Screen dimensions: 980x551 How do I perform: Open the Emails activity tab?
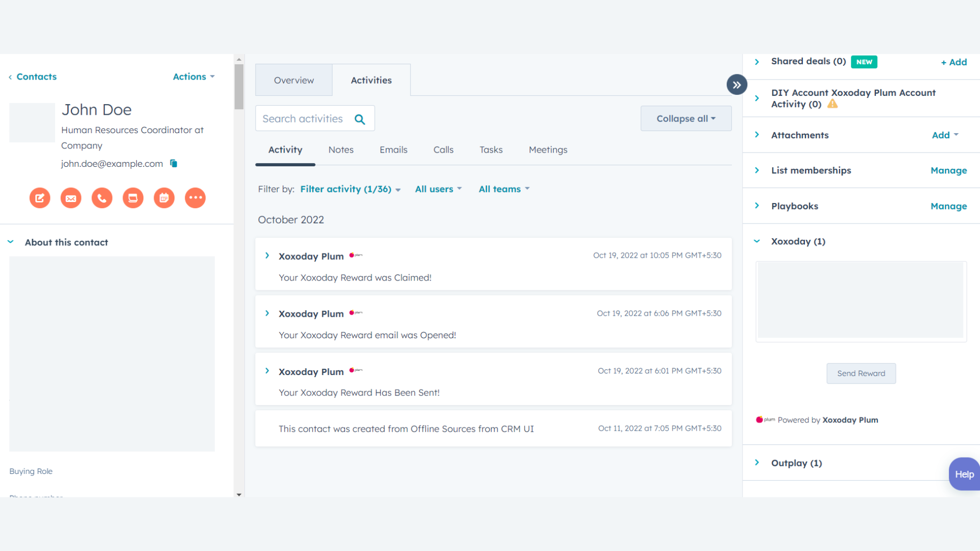pos(393,149)
